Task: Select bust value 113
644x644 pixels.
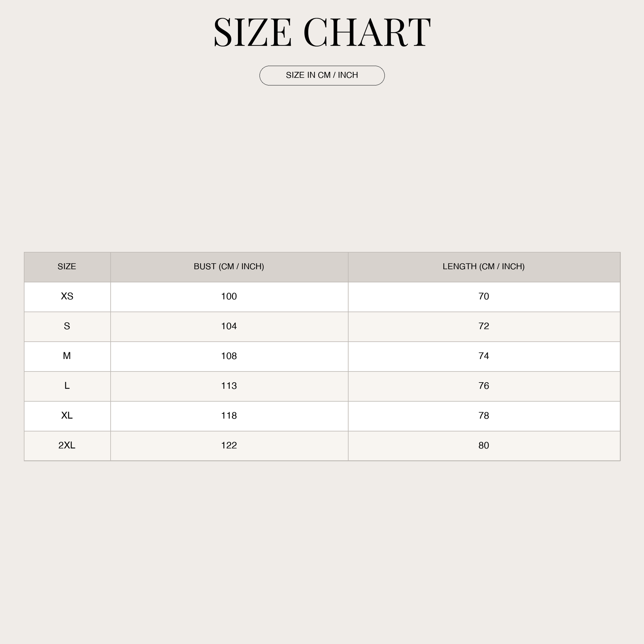Action: click(229, 386)
